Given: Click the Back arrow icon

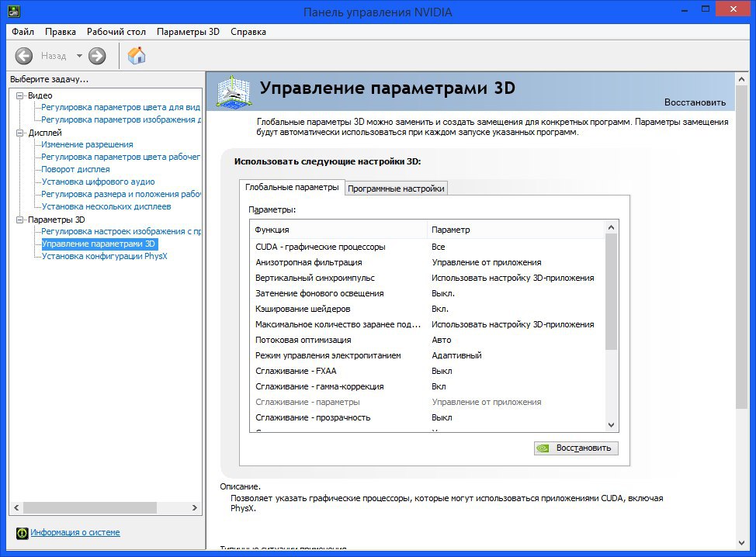Looking at the screenshot, I should (23, 56).
